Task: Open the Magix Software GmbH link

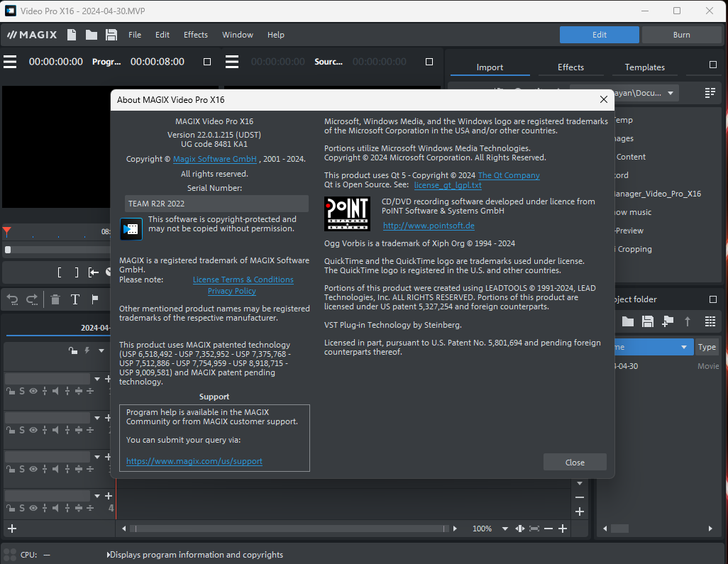Action: coord(215,159)
